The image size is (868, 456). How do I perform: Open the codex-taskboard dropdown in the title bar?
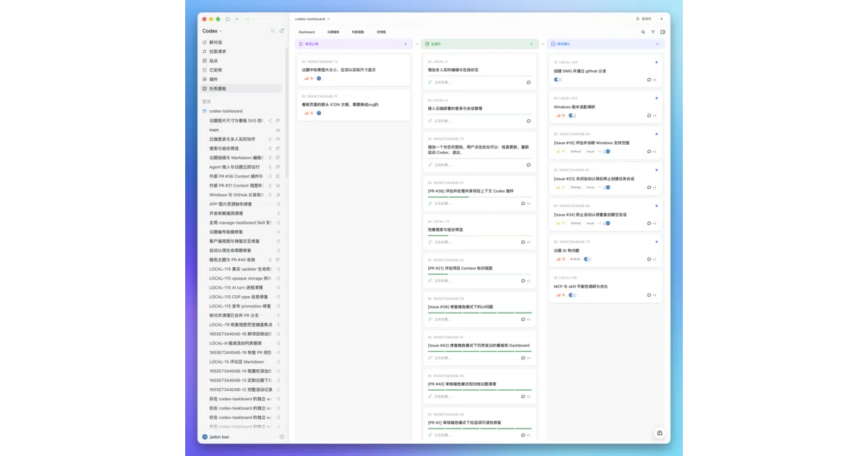312,19
